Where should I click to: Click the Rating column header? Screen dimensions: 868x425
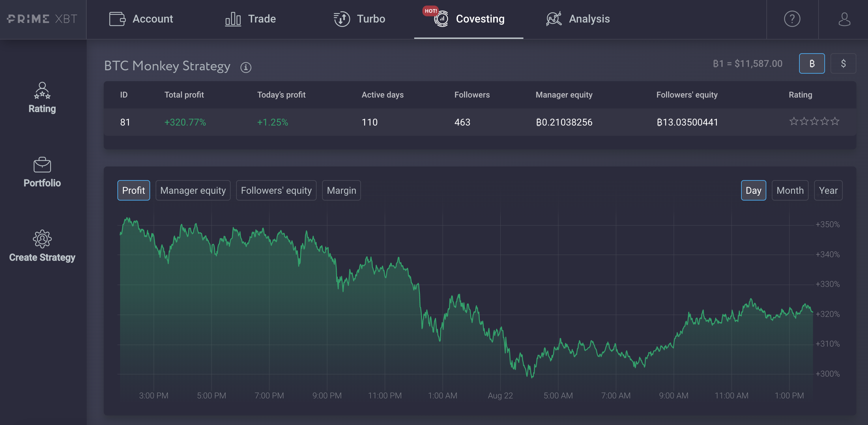800,95
